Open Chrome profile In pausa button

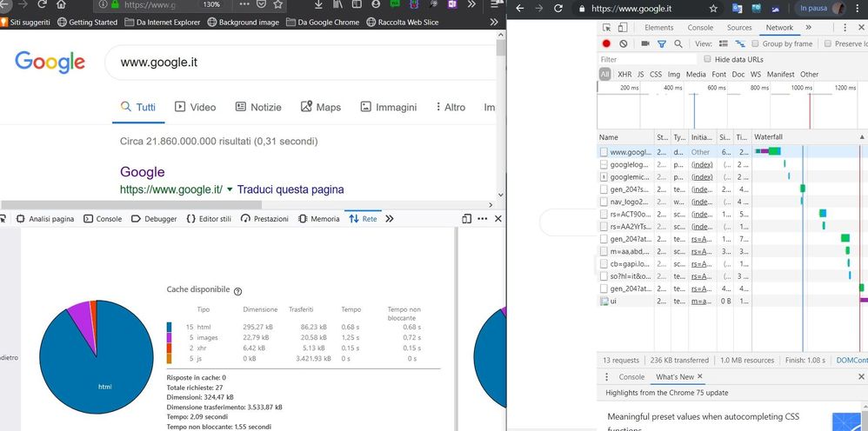click(x=822, y=9)
